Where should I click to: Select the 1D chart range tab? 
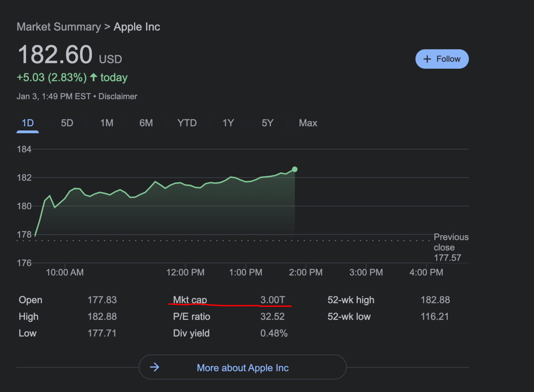(x=28, y=123)
